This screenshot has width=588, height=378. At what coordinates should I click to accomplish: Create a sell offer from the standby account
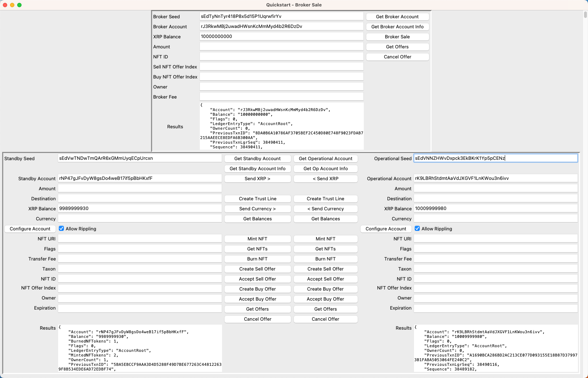pyautogui.click(x=257, y=269)
